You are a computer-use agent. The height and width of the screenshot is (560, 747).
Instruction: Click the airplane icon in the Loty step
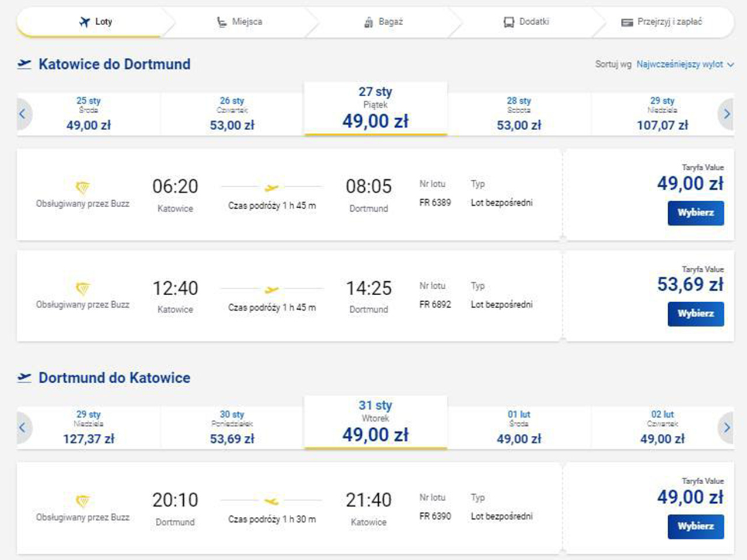coord(85,22)
